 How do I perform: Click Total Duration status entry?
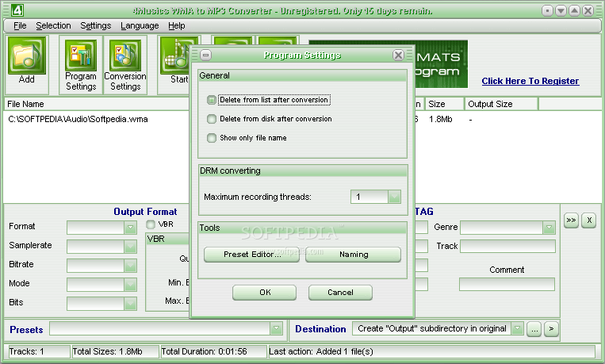(x=213, y=351)
